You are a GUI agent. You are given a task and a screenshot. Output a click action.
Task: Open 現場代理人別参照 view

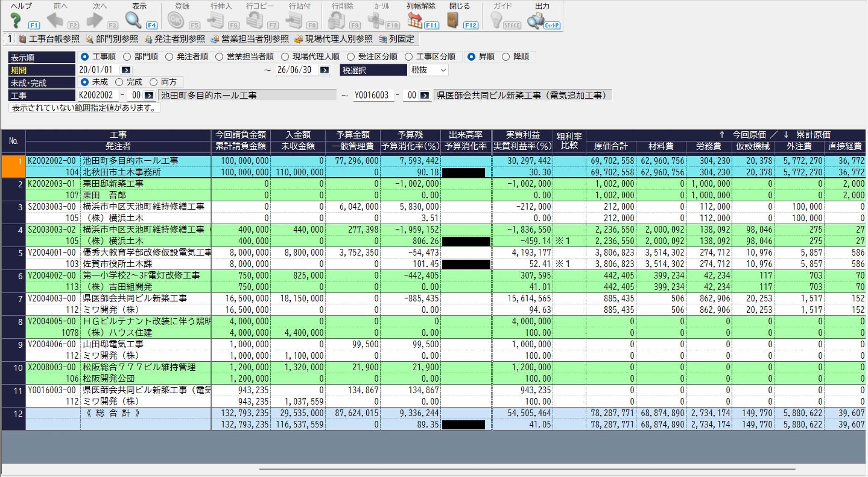coord(334,39)
